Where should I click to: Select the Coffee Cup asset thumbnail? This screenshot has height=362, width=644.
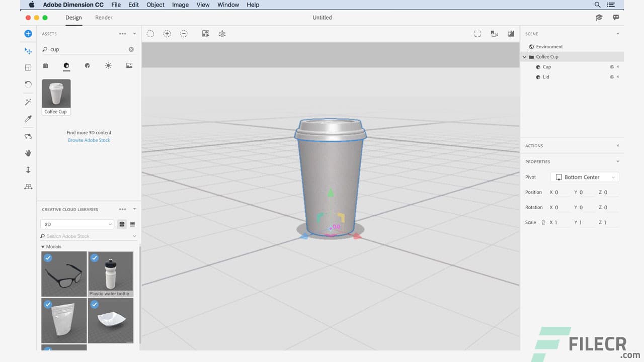pyautogui.click(x=56, y=93)
